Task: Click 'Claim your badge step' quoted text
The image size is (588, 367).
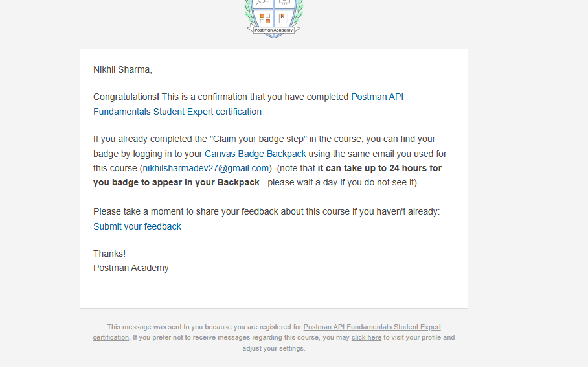Action: pos(258,139)
